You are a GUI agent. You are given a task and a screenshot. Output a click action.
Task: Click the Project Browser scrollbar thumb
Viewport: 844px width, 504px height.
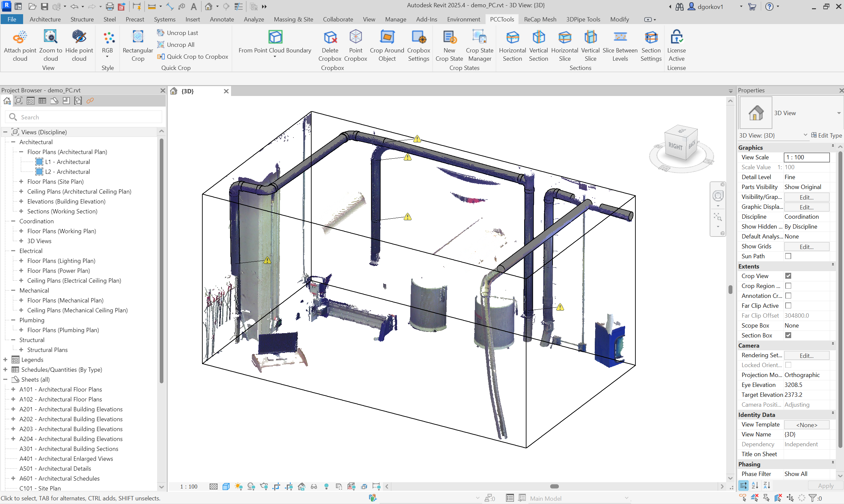(161, 261)
